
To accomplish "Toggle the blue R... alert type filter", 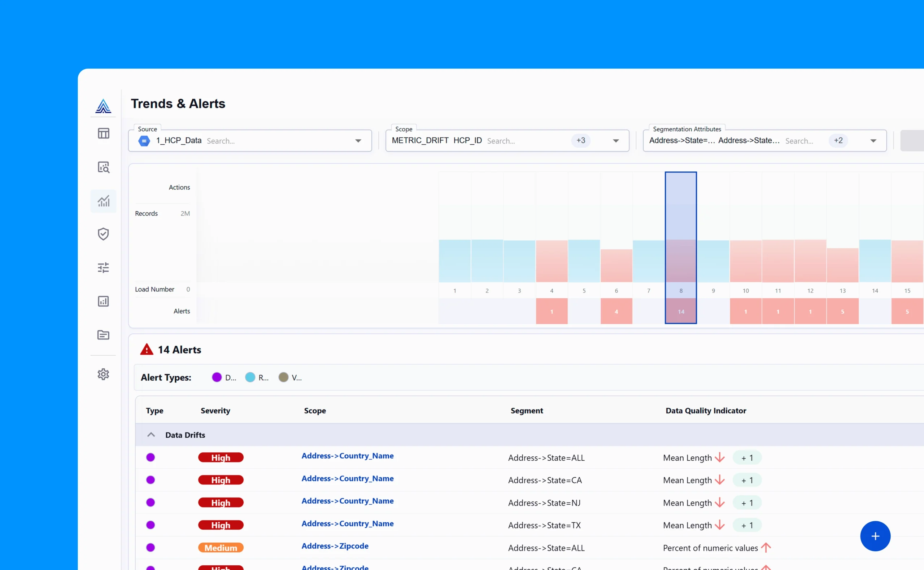I will pos(257,377).
